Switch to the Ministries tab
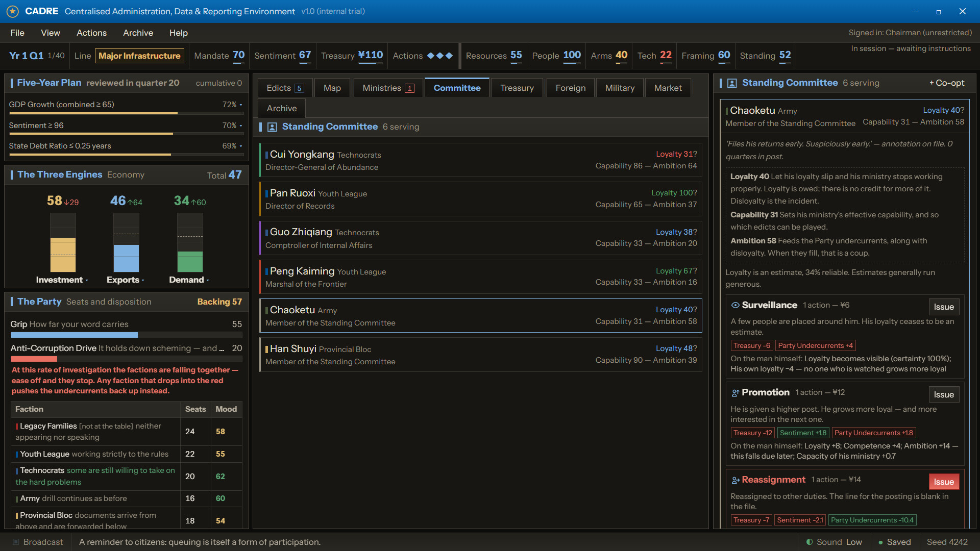The image size is (980, 551). 388,88
